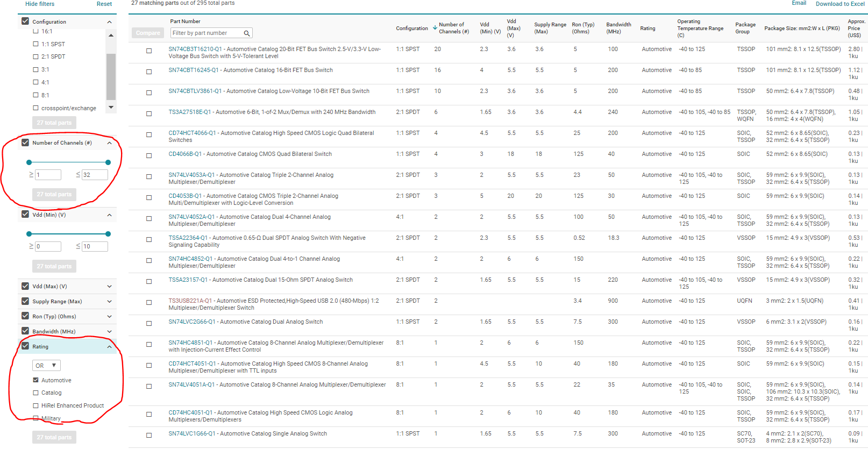Expand the Bandwidth (MHz) filter section
Image resolution: width=868 pixels, height=449 pixels.
(110, 332)
